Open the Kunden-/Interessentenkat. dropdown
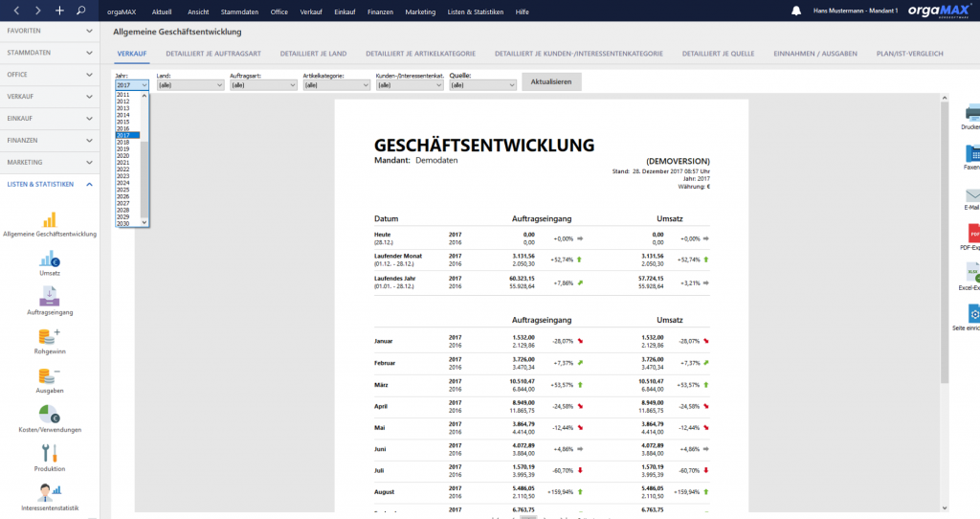980x519 pixels. 410,85
